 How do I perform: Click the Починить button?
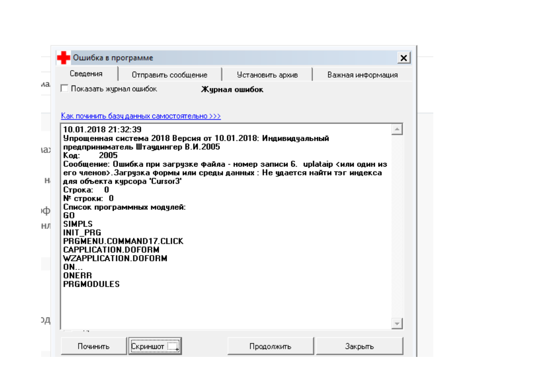click(x=93, y=346)
